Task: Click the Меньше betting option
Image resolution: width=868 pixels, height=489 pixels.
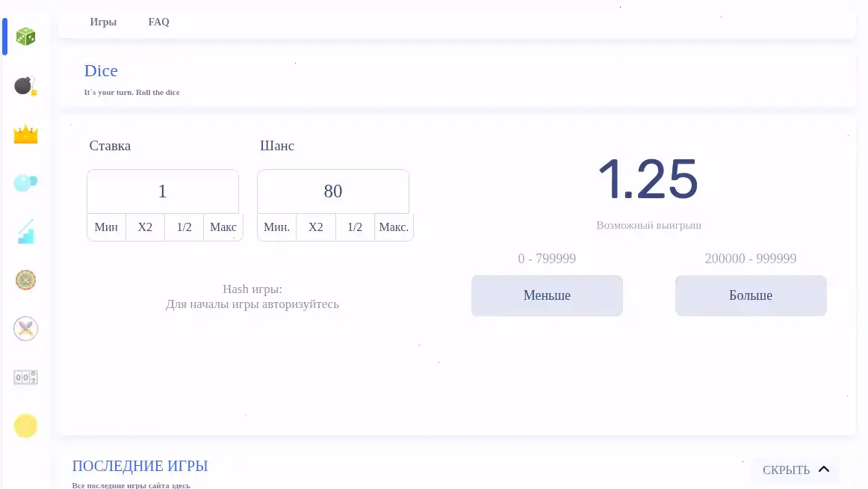Action: (547, 295)
